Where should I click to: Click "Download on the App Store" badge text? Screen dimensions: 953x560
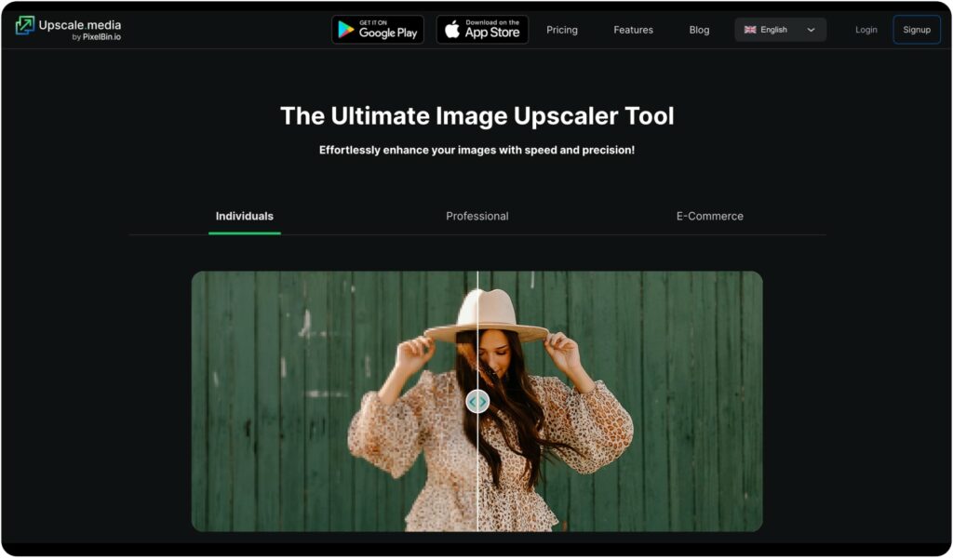click(492, 30)
